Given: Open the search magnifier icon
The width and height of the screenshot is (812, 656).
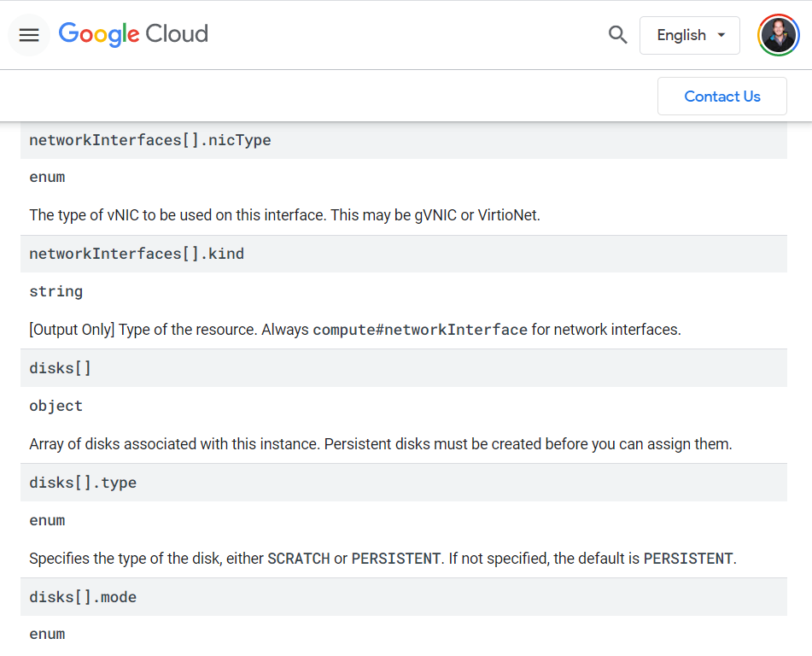Looking at the screenshot, I should click(x=617, y=35).
